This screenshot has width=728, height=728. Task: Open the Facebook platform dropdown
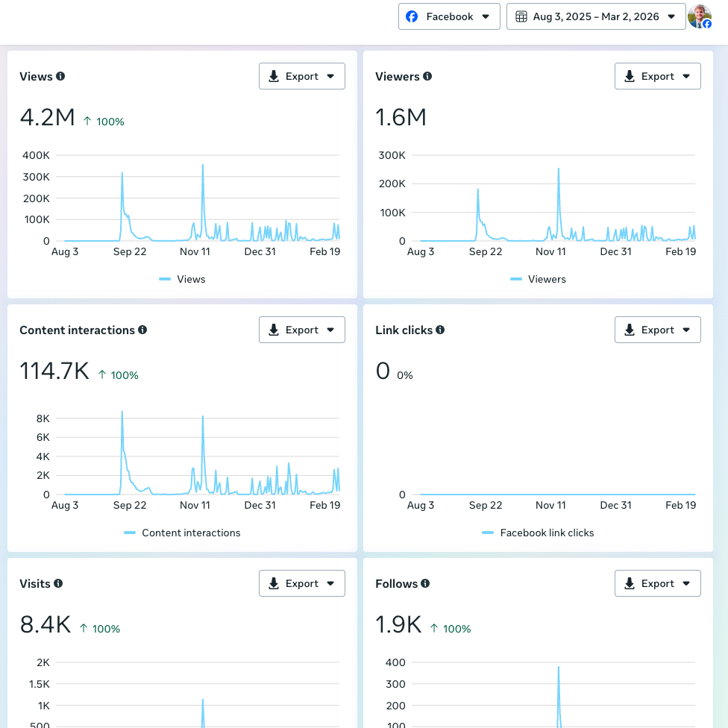pyautogui.click(x=449, y=16)
